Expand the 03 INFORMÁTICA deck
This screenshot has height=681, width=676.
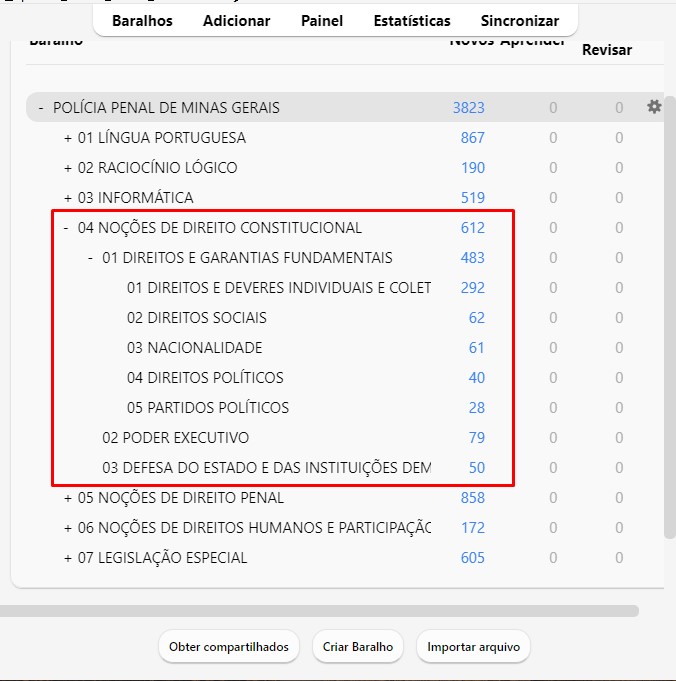tap(68, 198)
